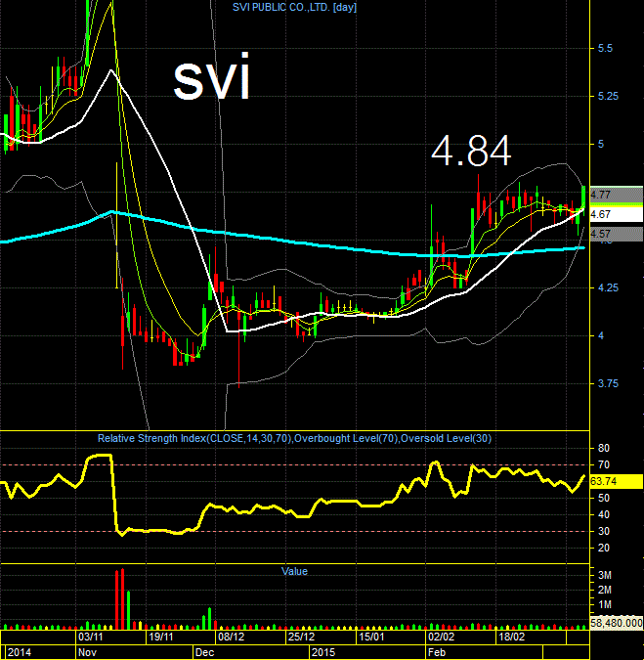Click the 02/02 date on time axis
The height and width of the screenshot is (660, 644).
[442, 637]
